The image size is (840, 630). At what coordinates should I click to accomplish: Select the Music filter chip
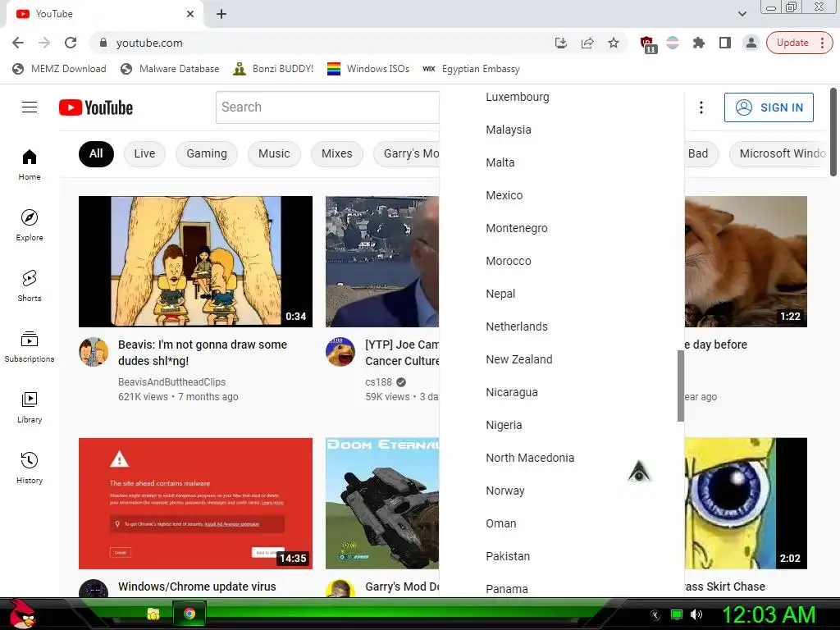coord(274,153)
